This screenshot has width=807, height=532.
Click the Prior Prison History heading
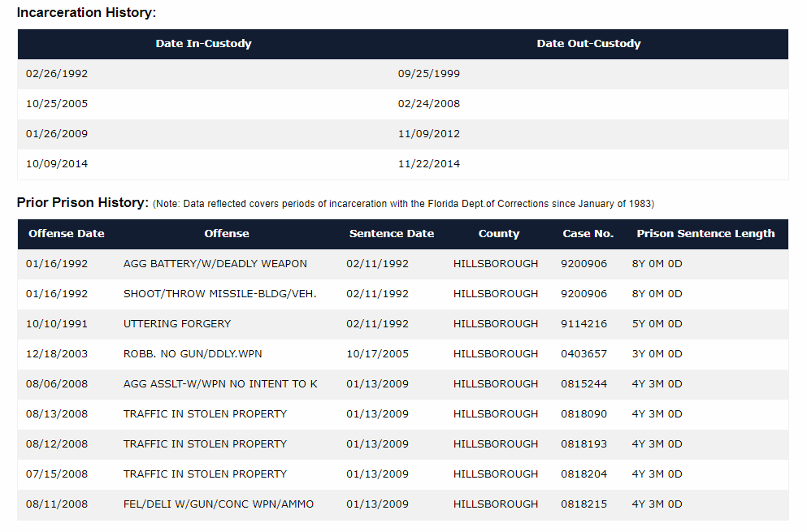83,202
